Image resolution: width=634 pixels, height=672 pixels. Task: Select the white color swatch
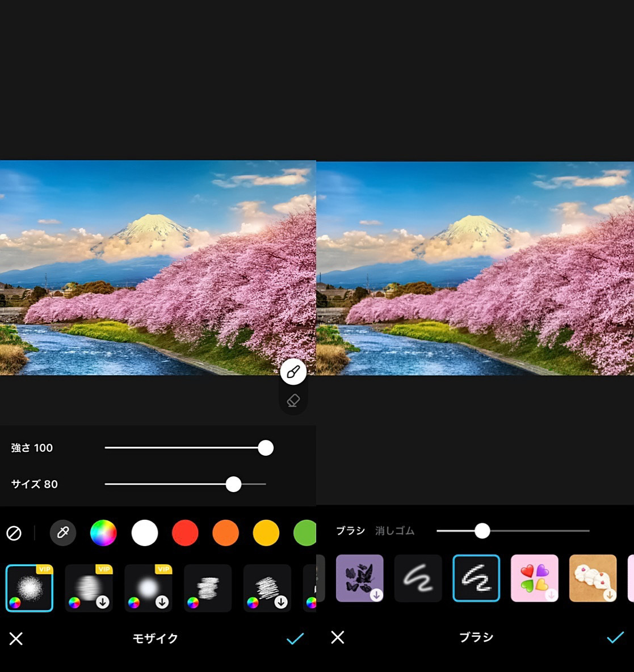(145, 533)
